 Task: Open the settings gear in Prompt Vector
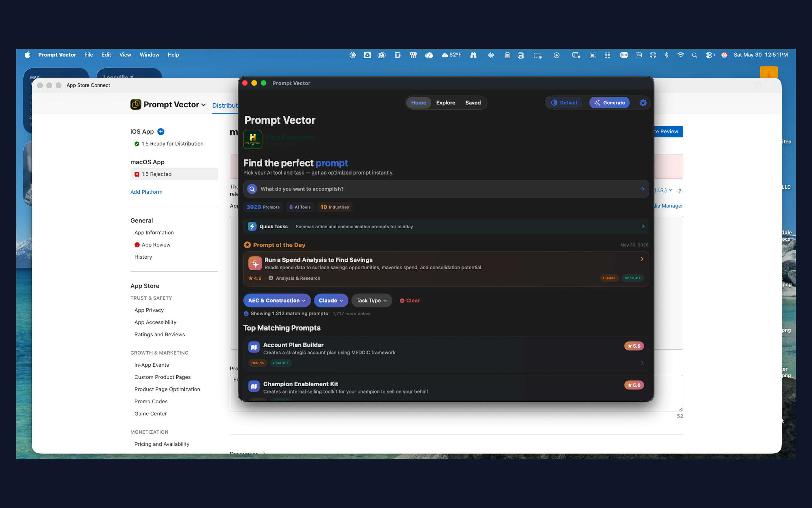coord(643,103)
